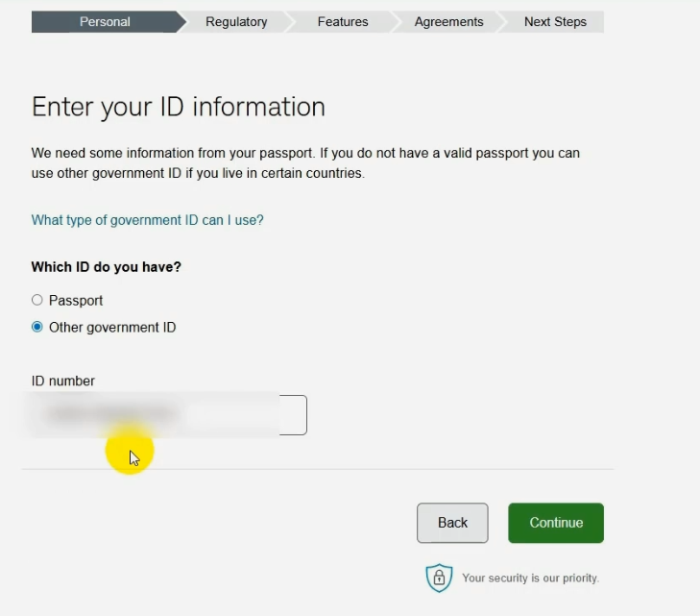700x616 pixels.
Task: Click the 'Enter your ID information' heading
Action: tap(179, 106)
